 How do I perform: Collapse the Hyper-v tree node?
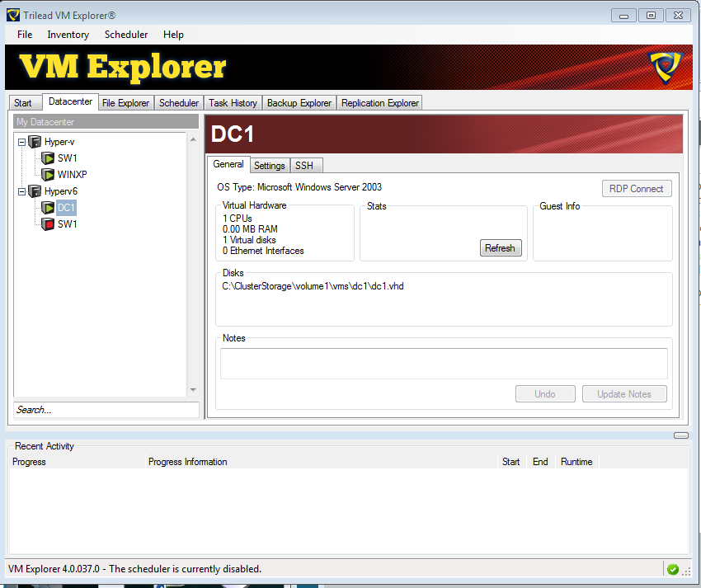point(22,142)
